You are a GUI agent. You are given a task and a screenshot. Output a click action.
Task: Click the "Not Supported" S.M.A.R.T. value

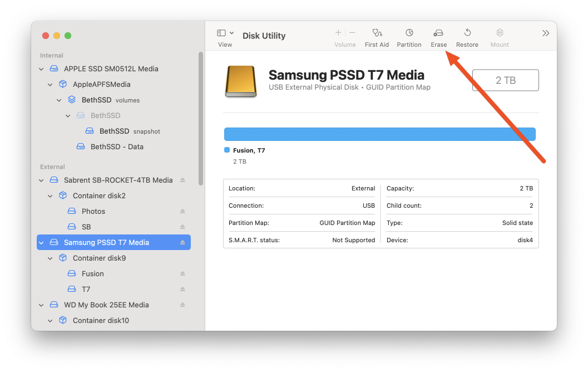[x=354, y=240]
